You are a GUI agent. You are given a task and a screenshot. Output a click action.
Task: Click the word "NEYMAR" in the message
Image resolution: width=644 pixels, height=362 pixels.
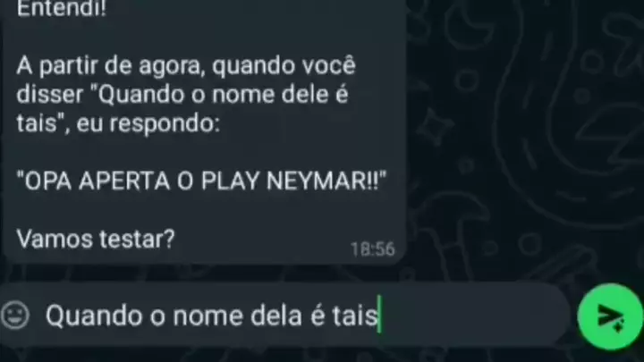[x=317, y=181]
